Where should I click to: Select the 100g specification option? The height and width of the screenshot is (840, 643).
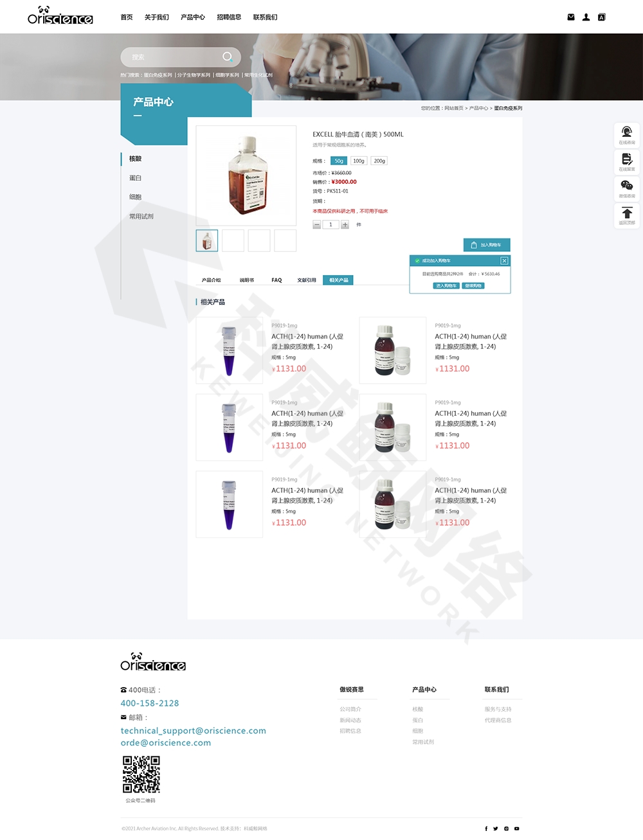pyautogui.click(x=359, y=161)
